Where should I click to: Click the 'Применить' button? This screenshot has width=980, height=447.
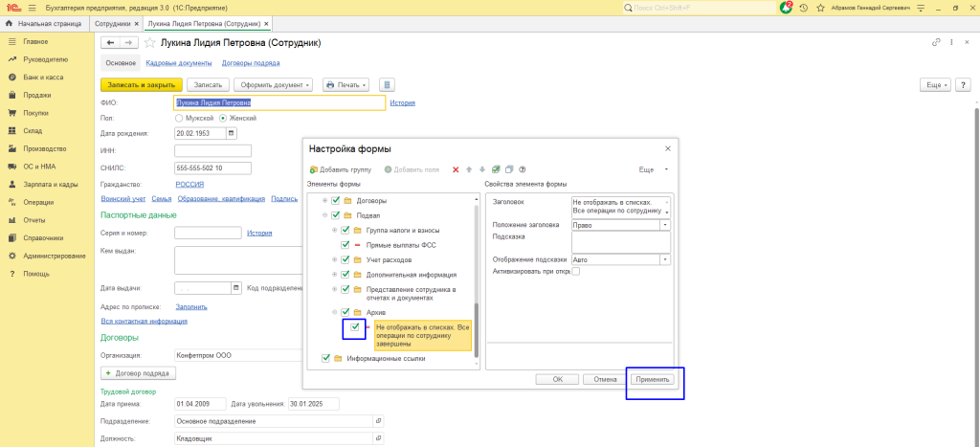pos(655,379)
